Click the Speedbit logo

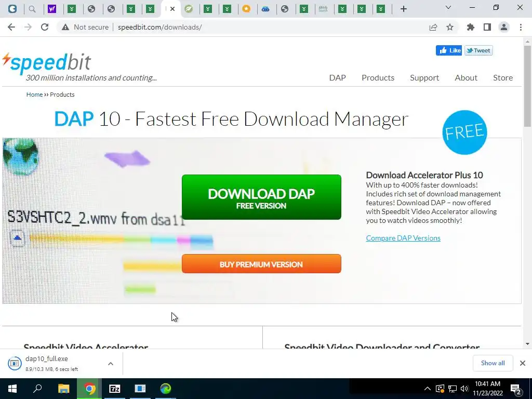(x=46, y=63)
